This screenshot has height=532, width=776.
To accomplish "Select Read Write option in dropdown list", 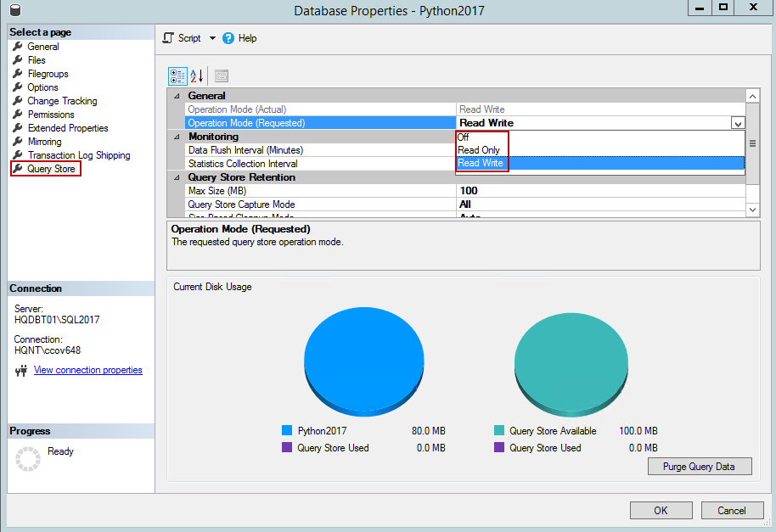I will [481, 163].
